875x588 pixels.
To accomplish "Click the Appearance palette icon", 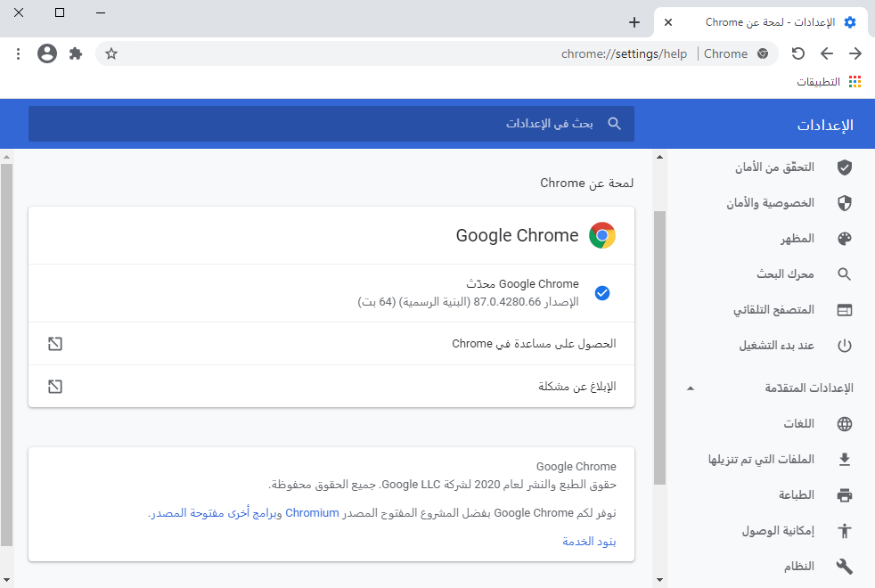I will tap(845, 239).
